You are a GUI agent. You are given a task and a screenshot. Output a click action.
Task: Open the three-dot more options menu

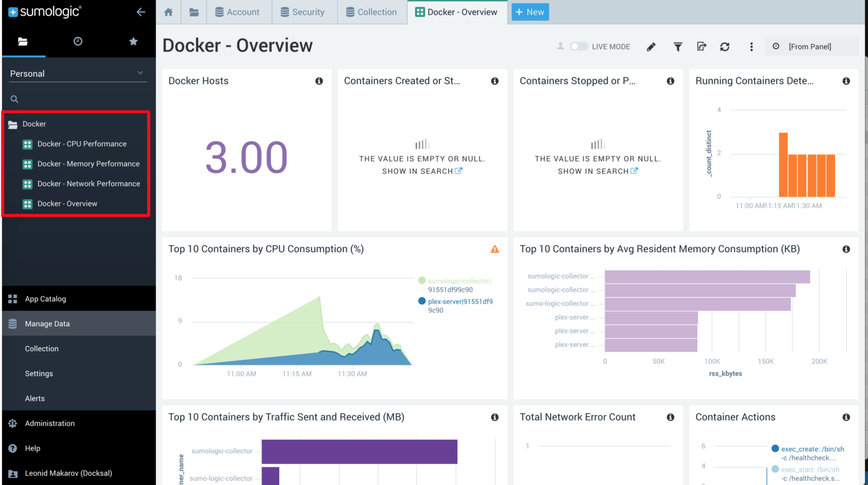[751, 47]
